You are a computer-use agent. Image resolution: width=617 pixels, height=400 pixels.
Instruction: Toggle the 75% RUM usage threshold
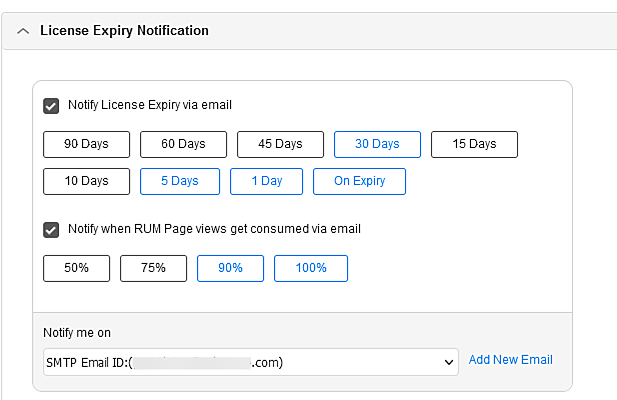pyautogui.click(x=153, y=268)
